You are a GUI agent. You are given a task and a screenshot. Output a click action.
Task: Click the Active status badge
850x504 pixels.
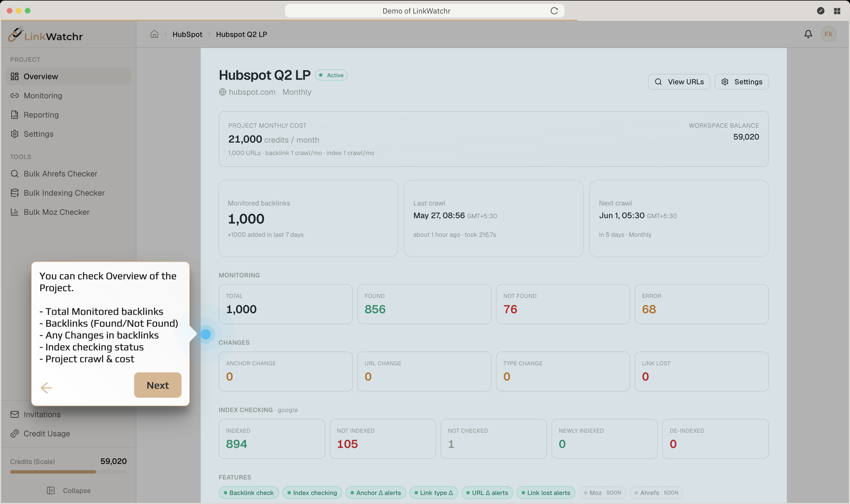[331, 75]
